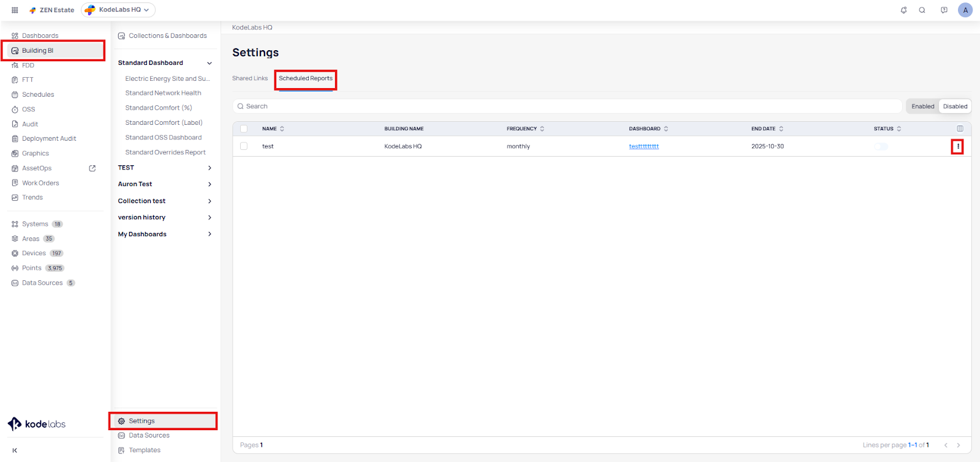Viewport: 980px width, 462px height.
Task: Open the help feedback icon in header
Action: pos(944,10)
